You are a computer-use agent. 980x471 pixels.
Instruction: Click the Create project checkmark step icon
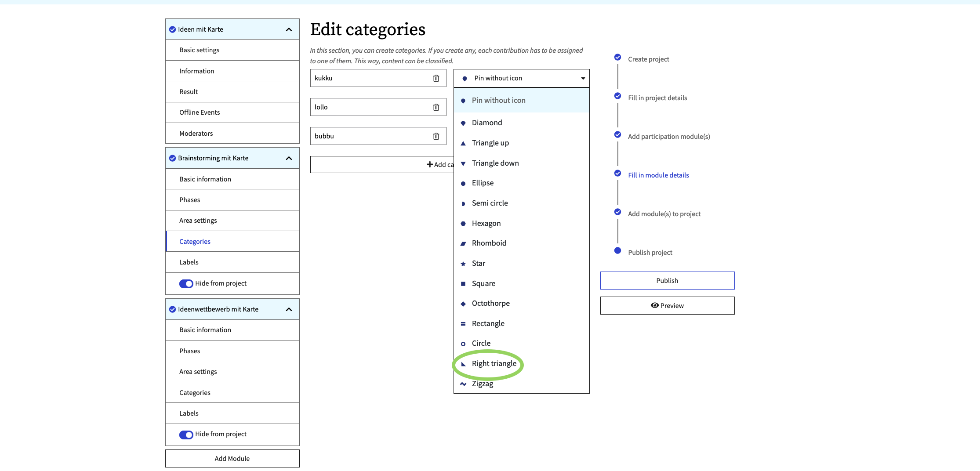617,57
